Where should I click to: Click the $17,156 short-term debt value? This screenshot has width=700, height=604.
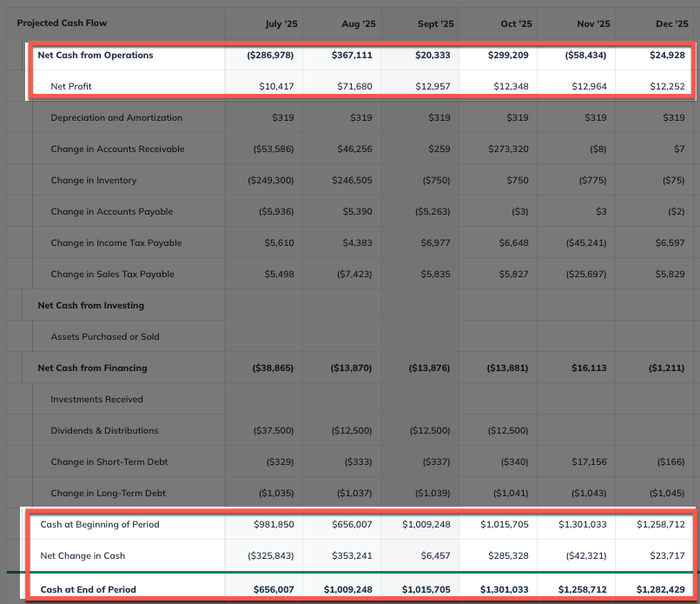[x=590, y=461]
